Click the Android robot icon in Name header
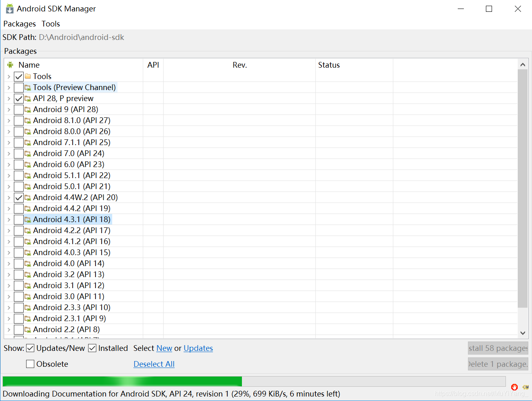 pos(10,65)
